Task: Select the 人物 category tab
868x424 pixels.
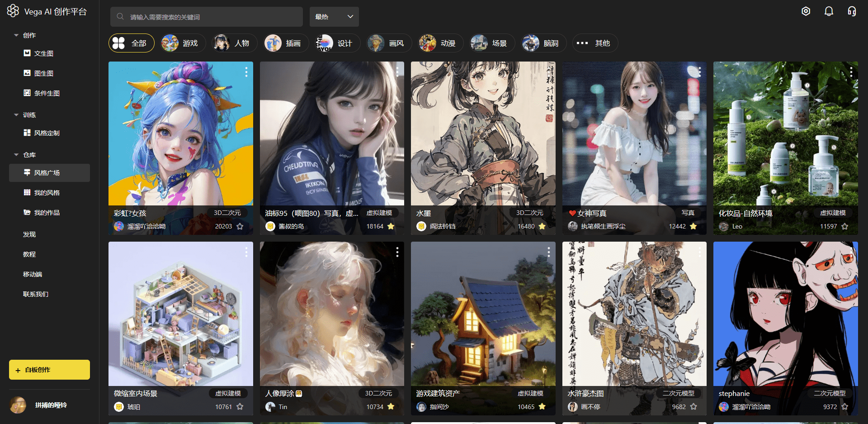Action: tap(235, 43)
